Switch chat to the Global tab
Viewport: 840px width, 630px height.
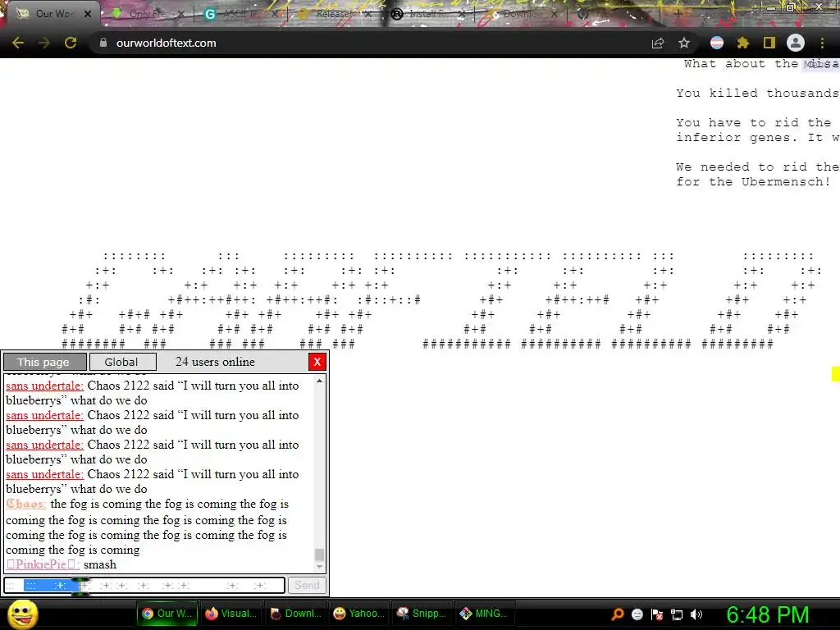pos(123,362)
